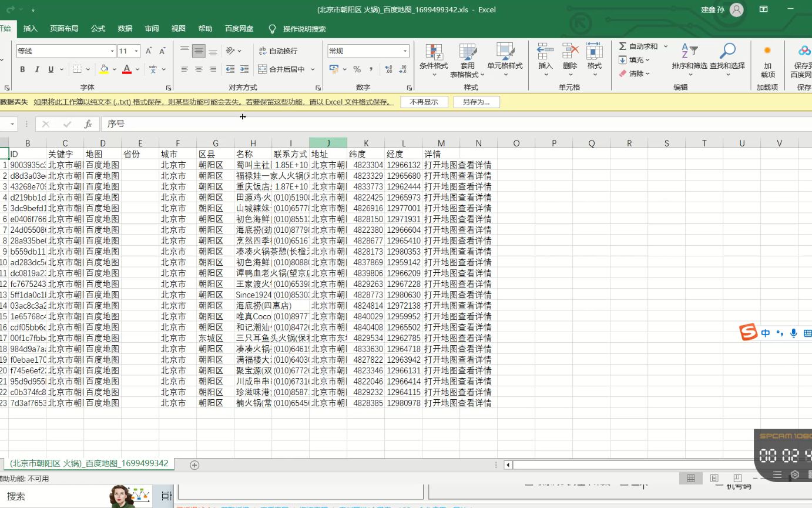The height and width of the screenshot is (508, 812).
Task: Open the font color dropdown arrow
Action: pyautogui.click(x=137, y=69)
